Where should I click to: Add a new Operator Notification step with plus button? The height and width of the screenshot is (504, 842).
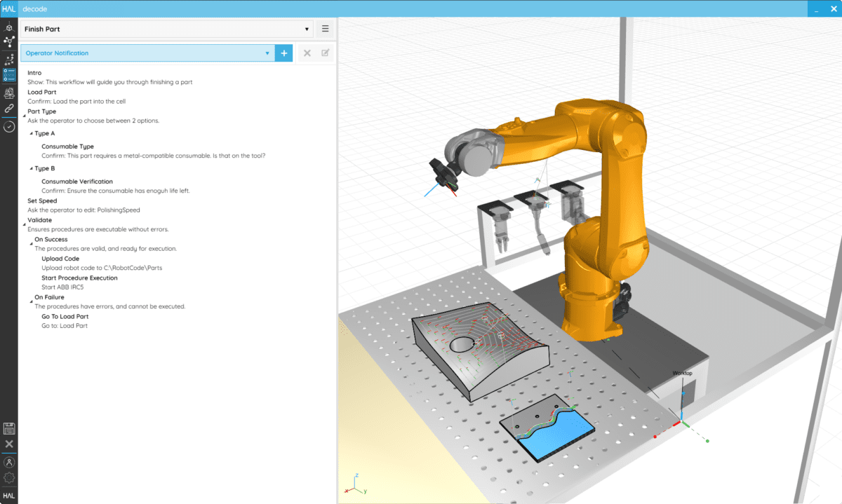283,53
